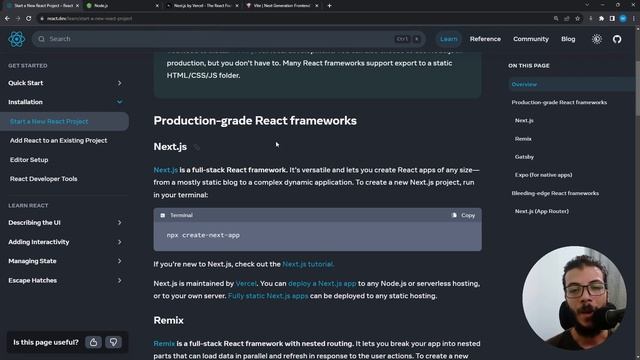Open the deploy a Next.js app link
640x360 pixels.
[322, 283]
